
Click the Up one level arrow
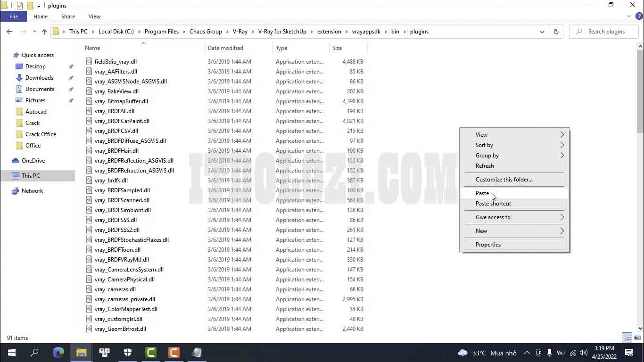[44, 32]
